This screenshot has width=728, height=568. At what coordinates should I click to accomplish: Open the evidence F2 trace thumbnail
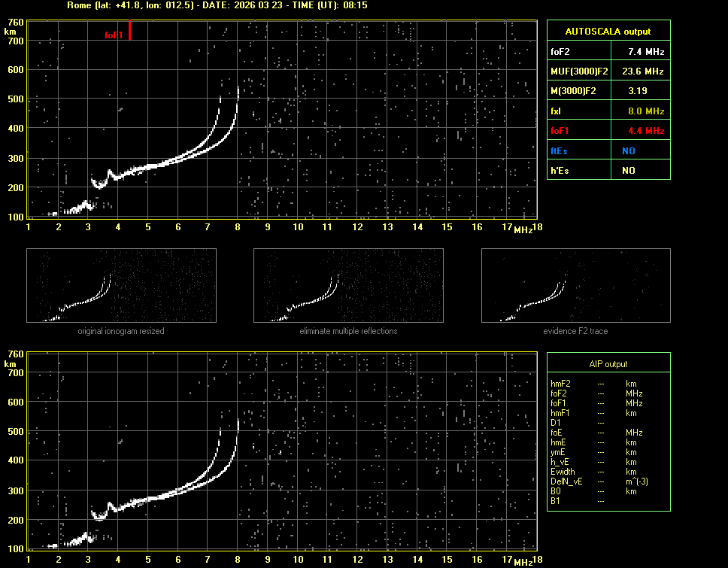coord(575,285)
